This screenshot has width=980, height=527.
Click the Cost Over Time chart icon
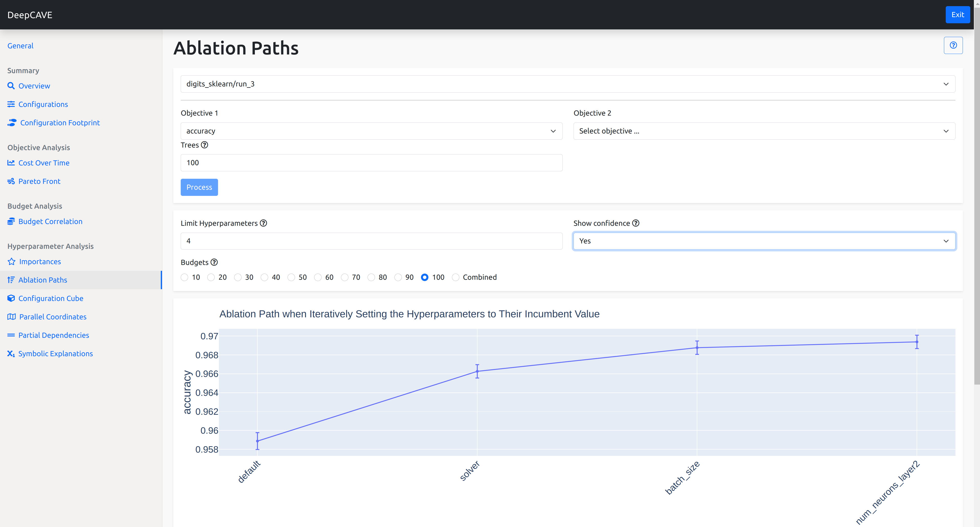point(11,162)
